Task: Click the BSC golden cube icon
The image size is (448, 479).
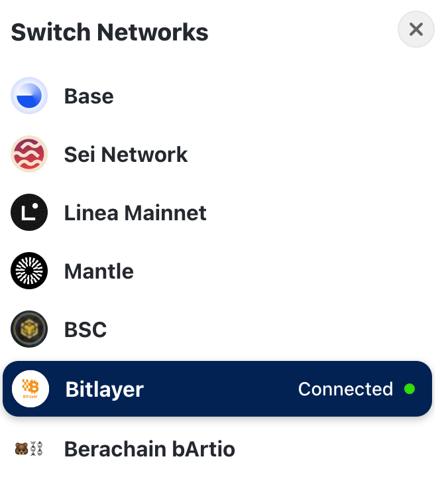Action: point(29,329)
